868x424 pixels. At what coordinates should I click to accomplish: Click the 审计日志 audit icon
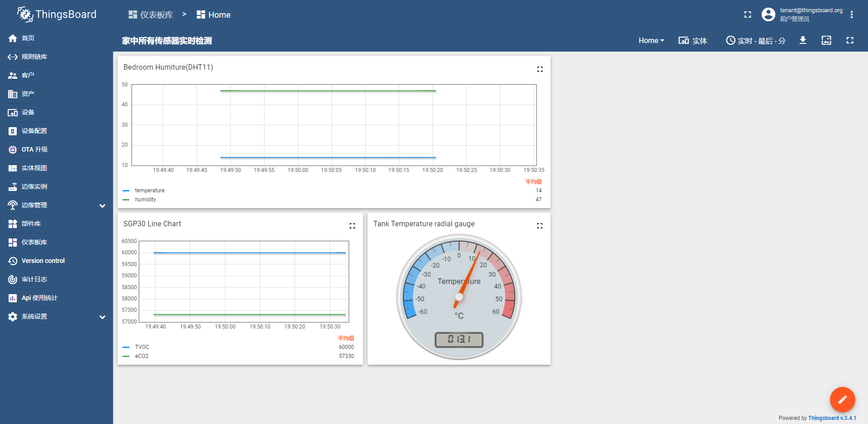tap(13, 279)
